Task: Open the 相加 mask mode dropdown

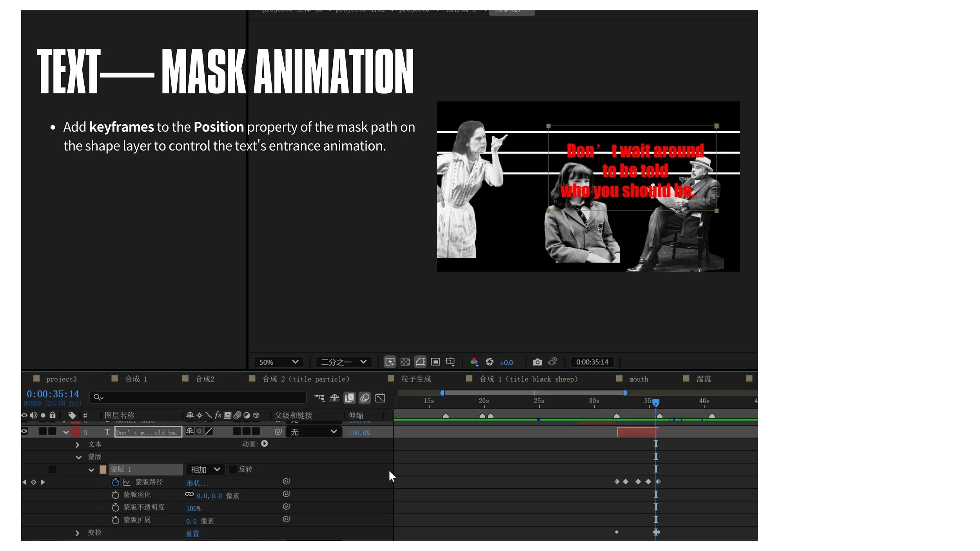Action: coord(205,469)
